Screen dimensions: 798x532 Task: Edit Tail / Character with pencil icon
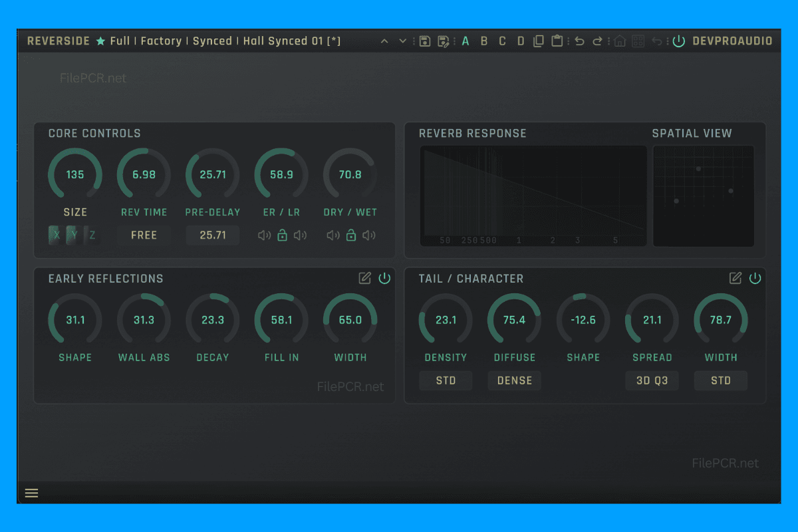pyautogui.click(x=735, y=278)
